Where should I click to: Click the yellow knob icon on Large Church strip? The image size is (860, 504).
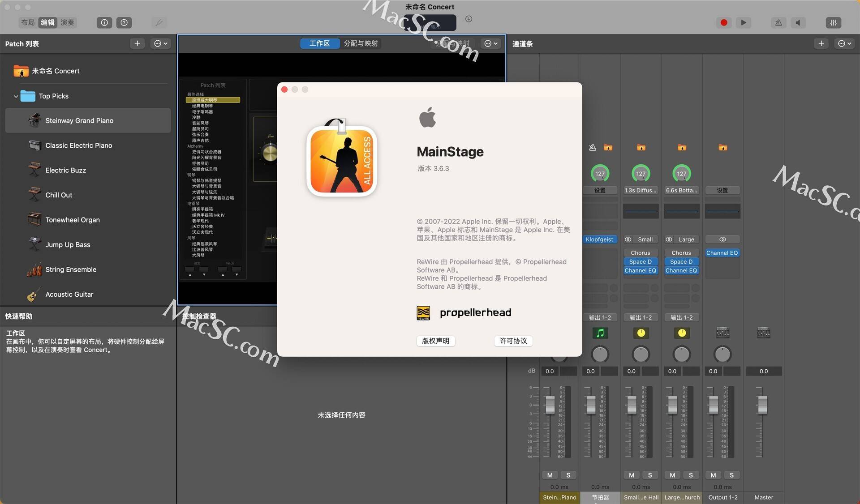(x=682, y=333)
